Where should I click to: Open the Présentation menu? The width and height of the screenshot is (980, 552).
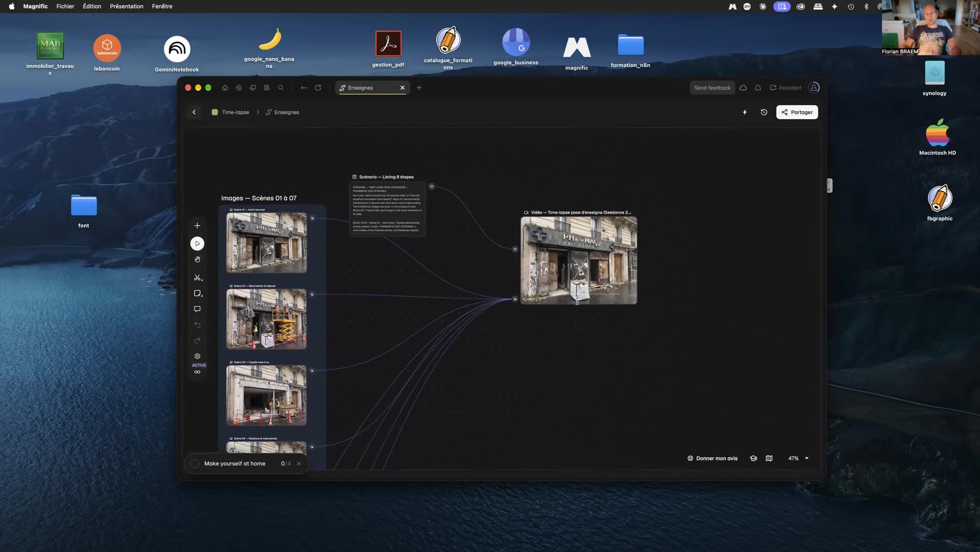tap(126, 7)
